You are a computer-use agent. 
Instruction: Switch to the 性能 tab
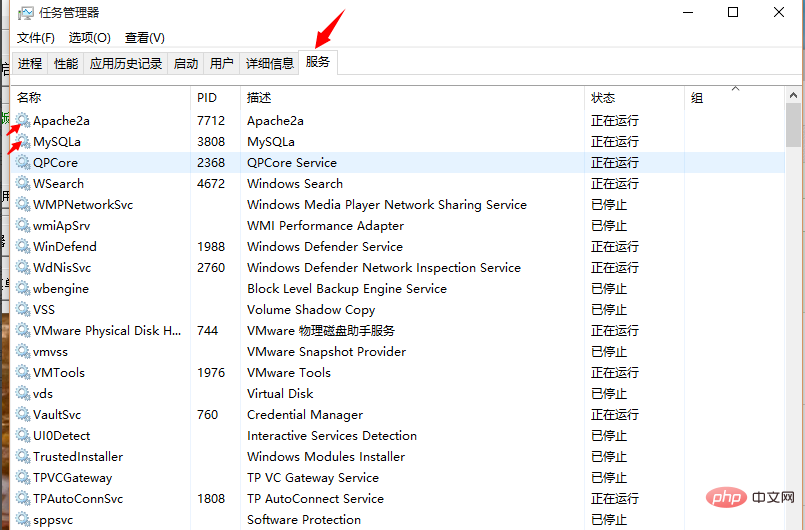point(66,63)
